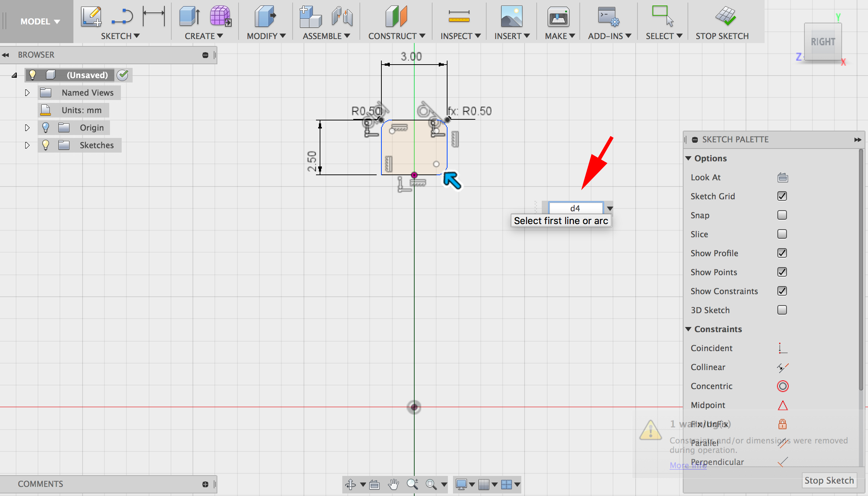Click the Create Sketch icon

pyautogui.click(x=91, y=17)
